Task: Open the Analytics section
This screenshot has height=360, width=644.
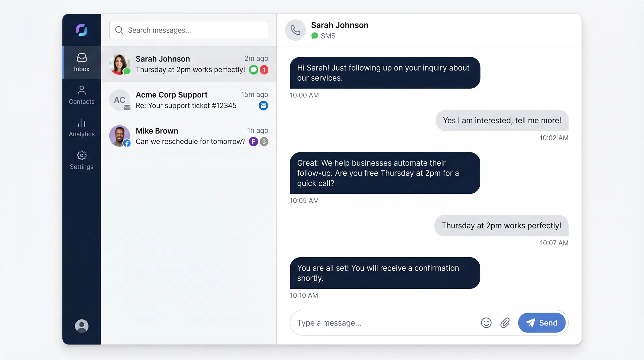Action: [x=81, y=128]
